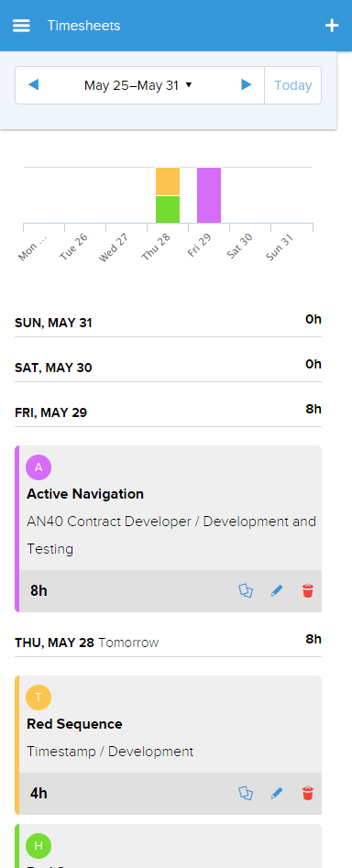The image size is (352, 868).
Task: Add a new timesheet with plus icon
Action: tap(332, 26)
